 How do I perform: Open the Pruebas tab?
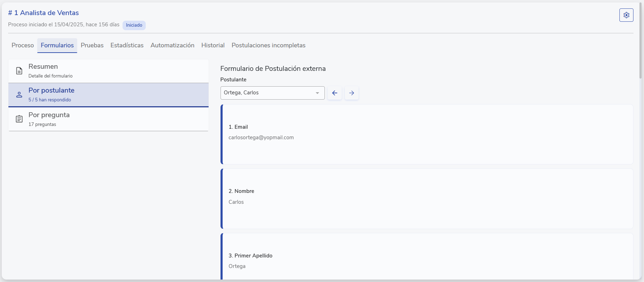92,45
